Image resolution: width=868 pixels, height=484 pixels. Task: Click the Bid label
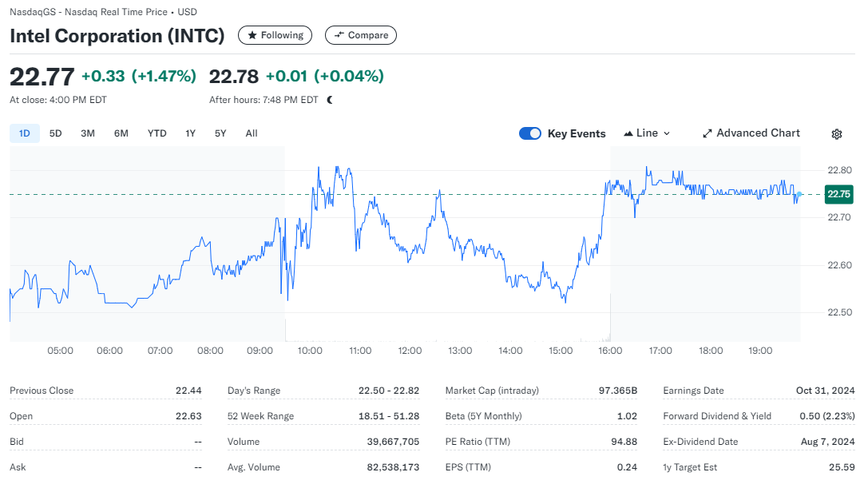17,442
